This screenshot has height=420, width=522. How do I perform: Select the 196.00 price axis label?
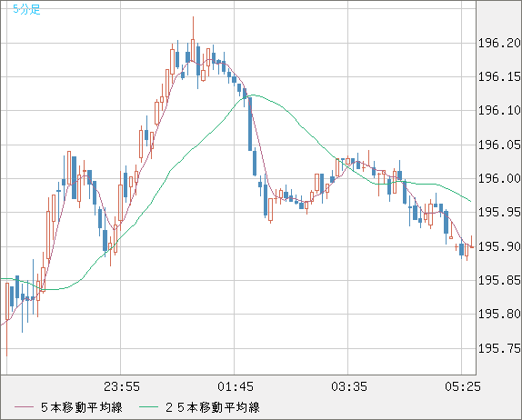[499, 178]
